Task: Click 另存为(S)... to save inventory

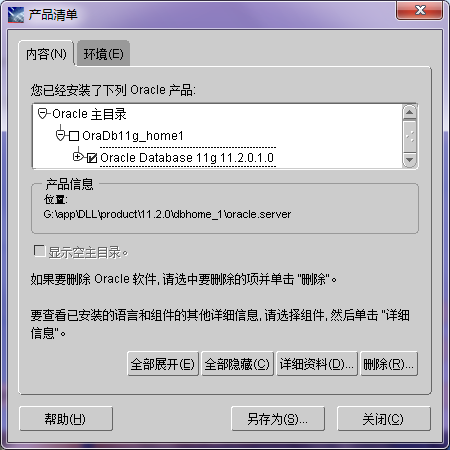Action: pyautogui.click(x=278, y=419)
